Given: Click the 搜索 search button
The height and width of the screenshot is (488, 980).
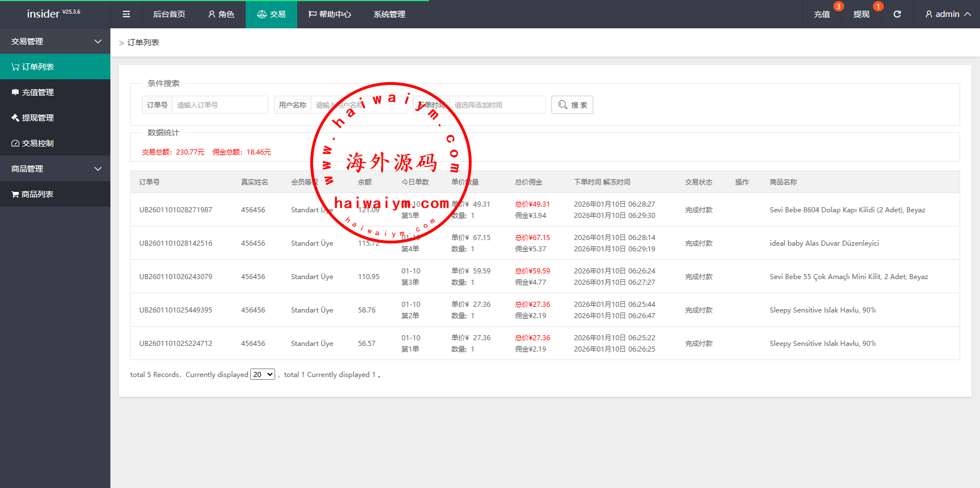Looking at the screenshot, I should [572, 105].
